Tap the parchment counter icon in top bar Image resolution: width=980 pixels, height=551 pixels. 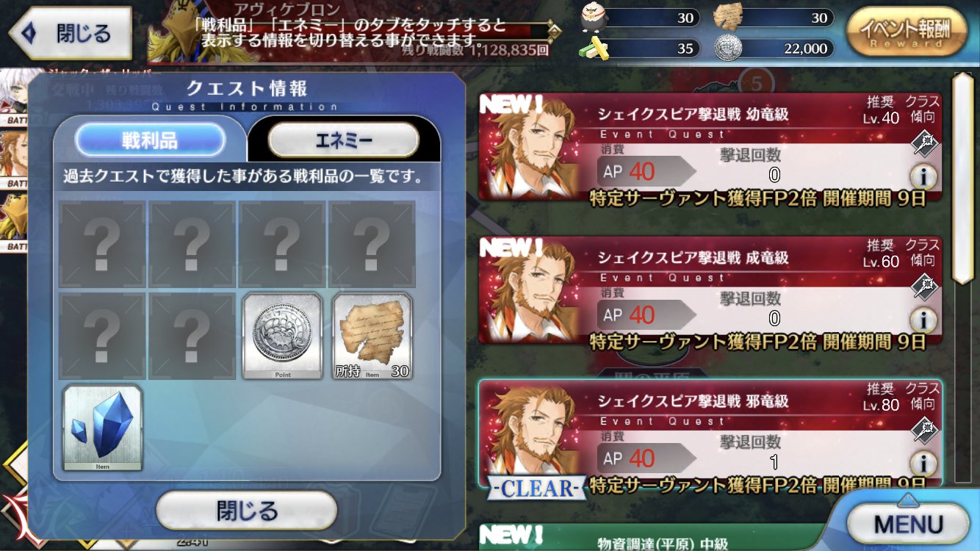pos(728,17)
